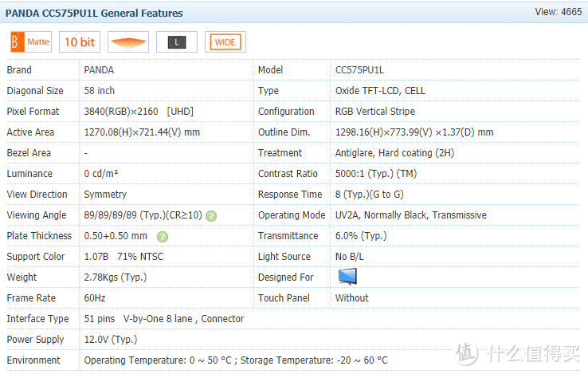Click the WIDE feature icon
The height and width of the screenshot is (374, 588).
click(225, 41)
